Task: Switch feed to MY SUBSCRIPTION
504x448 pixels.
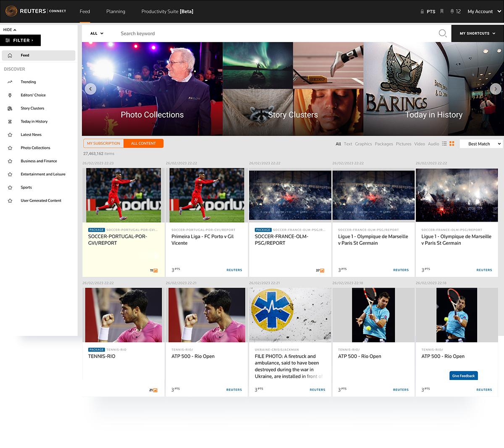Action: coord(103,143)
